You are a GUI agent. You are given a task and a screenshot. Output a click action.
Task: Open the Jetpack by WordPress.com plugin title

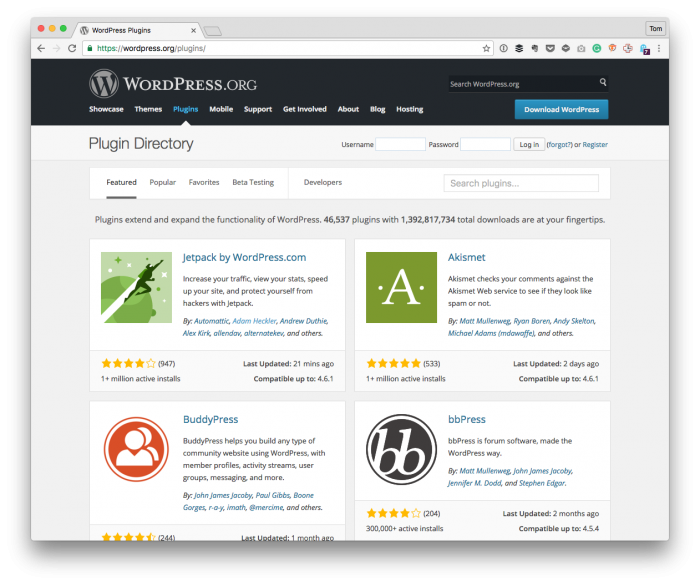(244, 257)
